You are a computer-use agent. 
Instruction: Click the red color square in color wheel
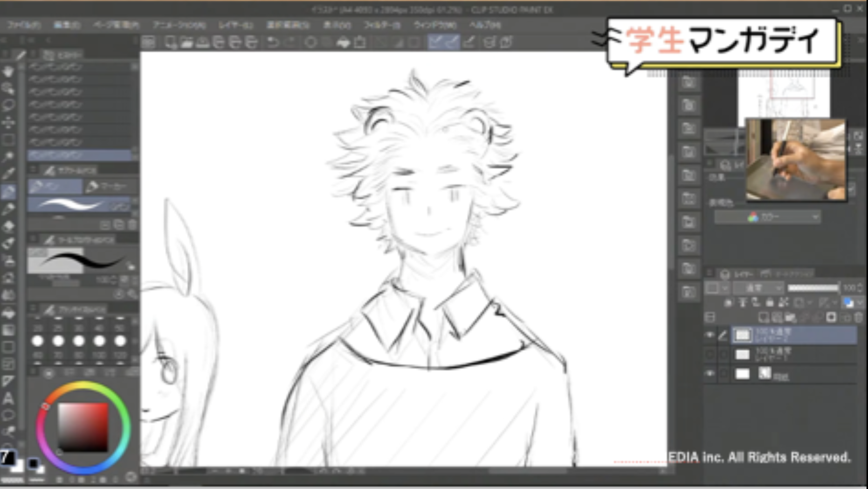click(83, 427)
